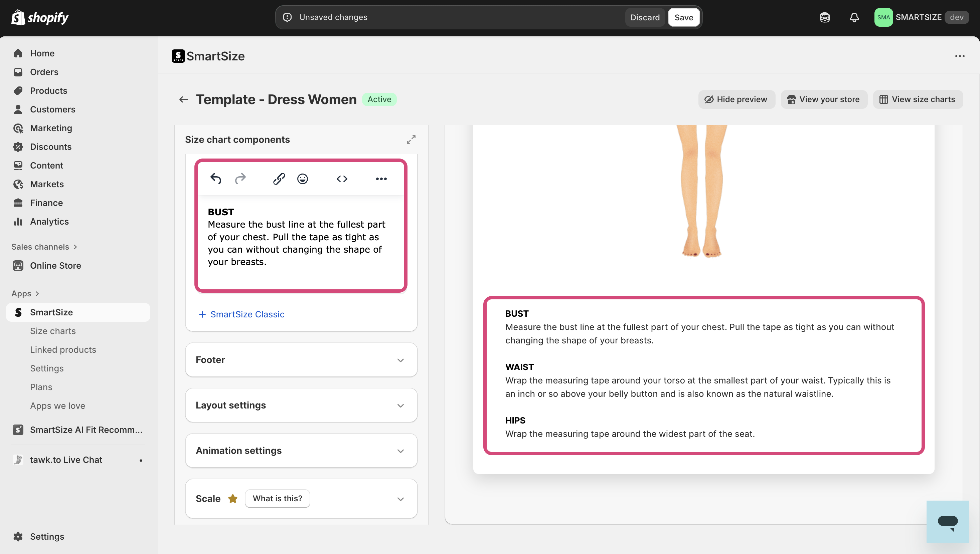
Task: Open Size charts in SmartSize menu
Action: click(53, 331)
